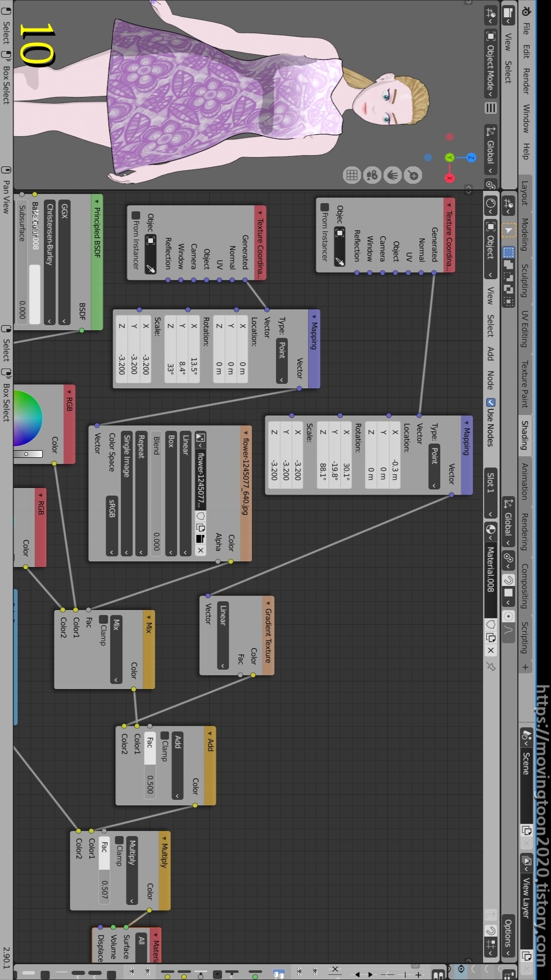Screen dimensions: 551x980
Task: Click Rotation X 30.1° field in upper Mapping node
Action: coord(346,455)
